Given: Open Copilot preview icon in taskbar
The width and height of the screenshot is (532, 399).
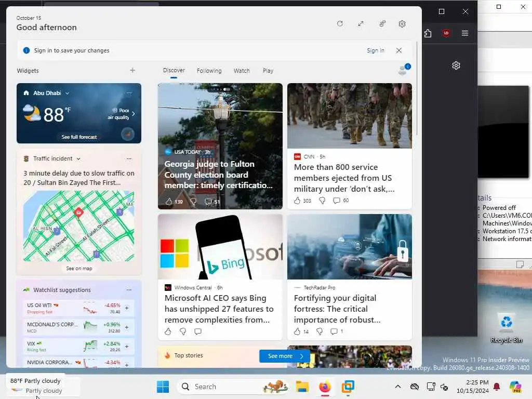Looking at the screenshot, I should (515, 387).
